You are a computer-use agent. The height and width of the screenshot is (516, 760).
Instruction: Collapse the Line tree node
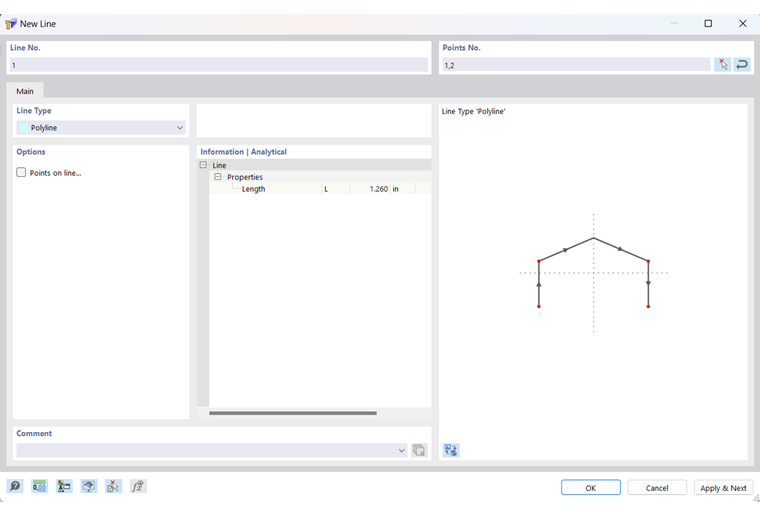(203, 165)
